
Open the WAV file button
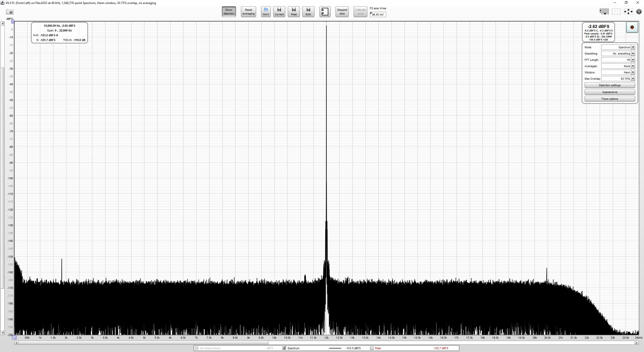pos(266,12)
